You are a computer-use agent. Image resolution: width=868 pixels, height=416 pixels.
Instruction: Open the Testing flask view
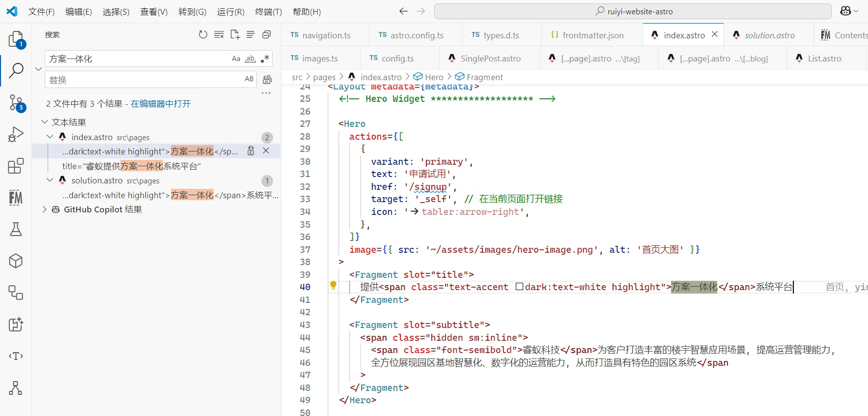point(16,229)
